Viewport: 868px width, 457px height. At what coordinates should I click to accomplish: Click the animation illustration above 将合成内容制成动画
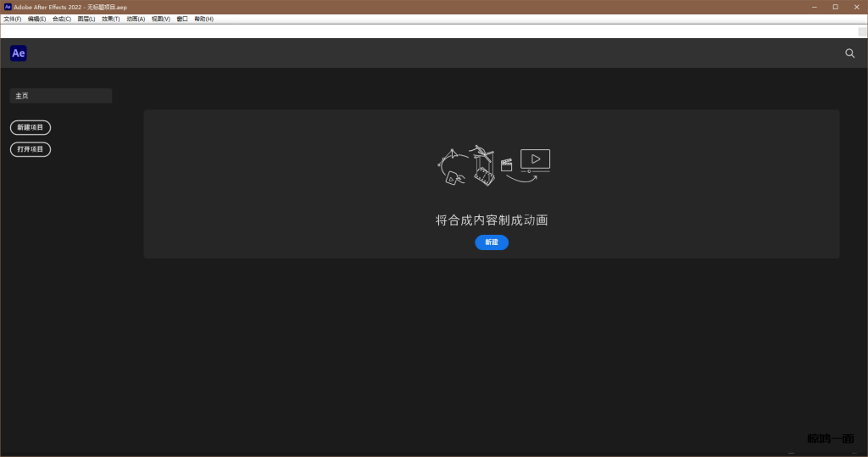coord(492,165)
